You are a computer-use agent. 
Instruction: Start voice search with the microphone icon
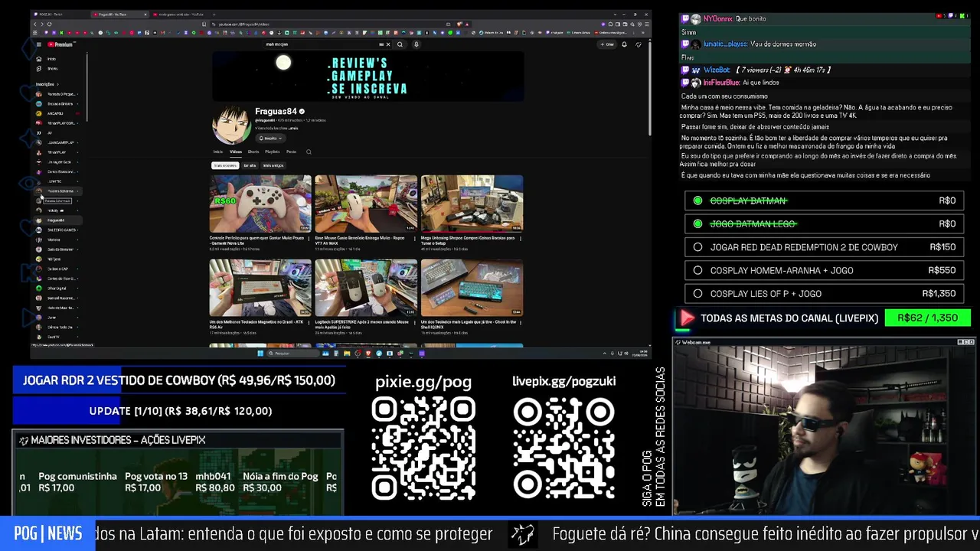416,44
